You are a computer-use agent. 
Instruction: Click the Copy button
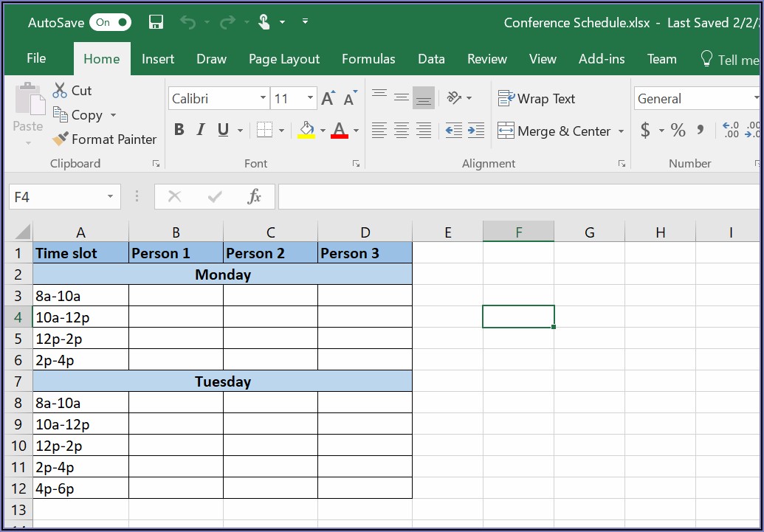[x=79, y=115]
